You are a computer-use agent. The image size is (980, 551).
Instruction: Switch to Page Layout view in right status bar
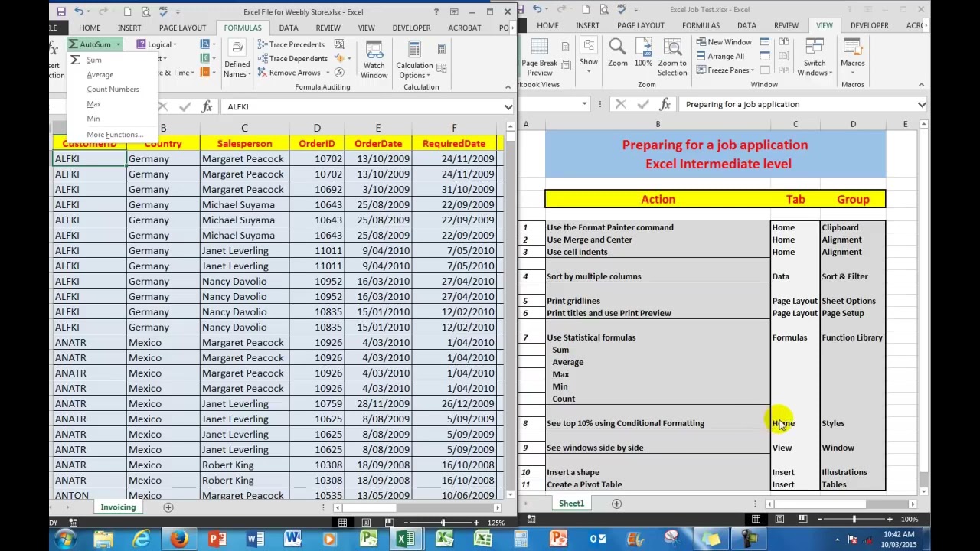779,519
